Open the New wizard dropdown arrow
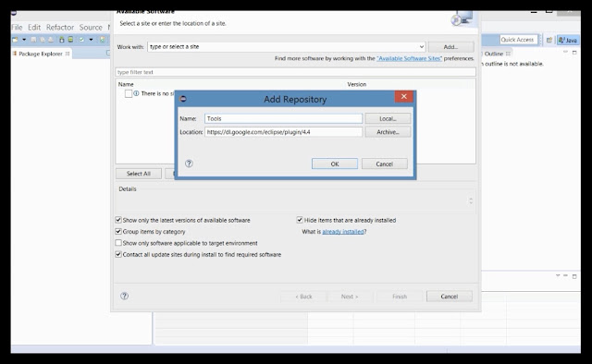Image resolution: width=592 pixels, height=364 pixels. (x=24, y=40)
